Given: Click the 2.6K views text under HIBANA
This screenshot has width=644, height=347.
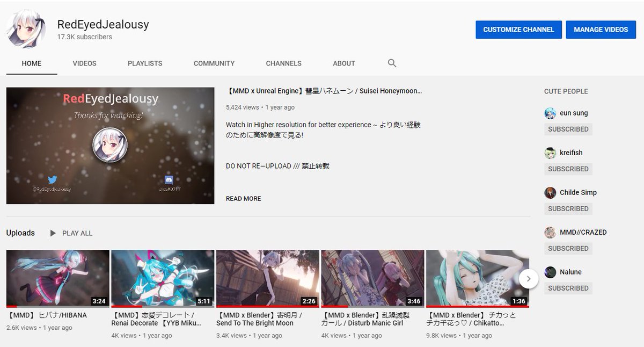Looking at the screenshot, I should (x=22, y=328).
